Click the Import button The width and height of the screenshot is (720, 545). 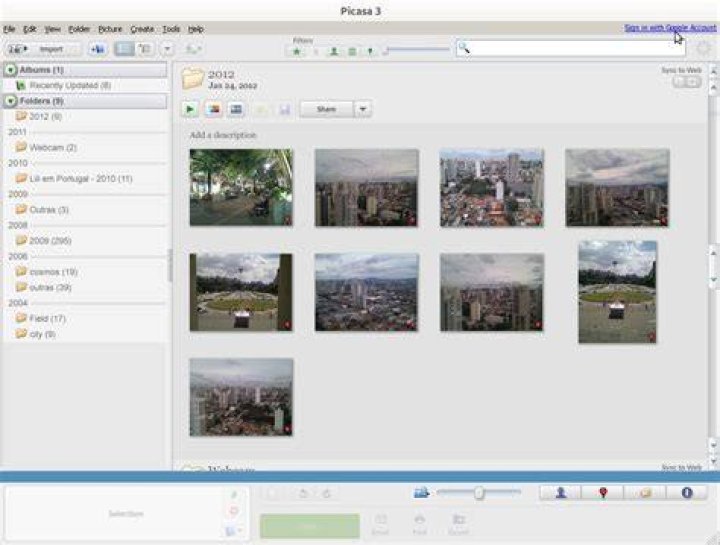click(x=44, y=49)
